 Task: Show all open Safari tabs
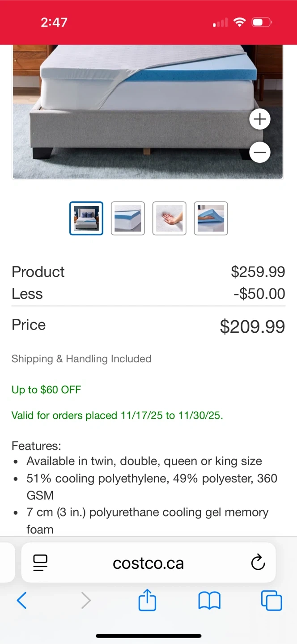[272, 601]
